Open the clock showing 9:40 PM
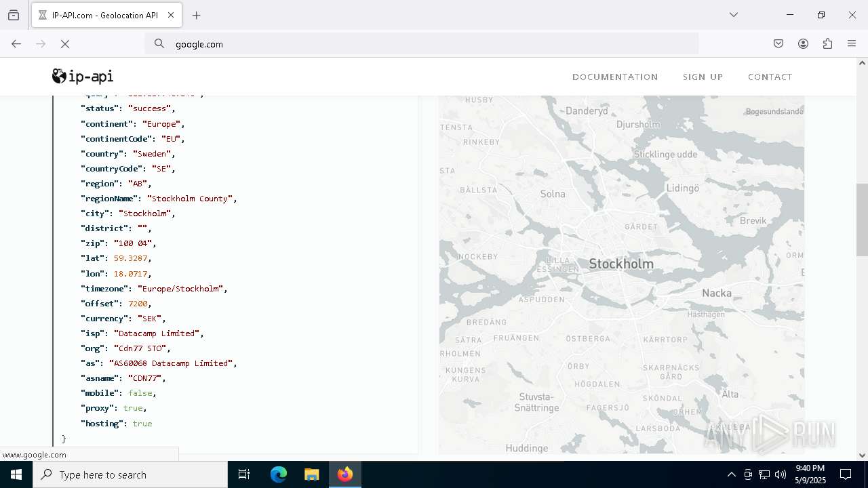This screenshot has height=488, width=868. pyautogui.click(x=810, y=474)
